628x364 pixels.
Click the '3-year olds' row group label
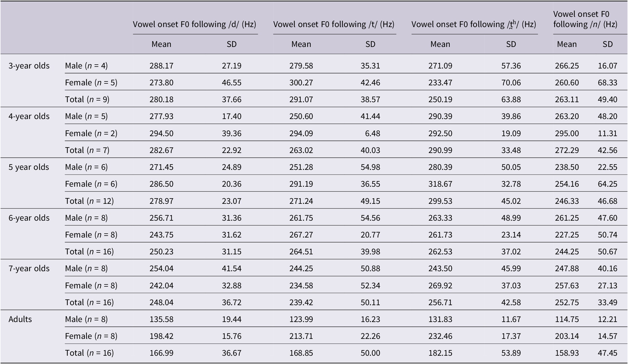(x=29, y=66)
